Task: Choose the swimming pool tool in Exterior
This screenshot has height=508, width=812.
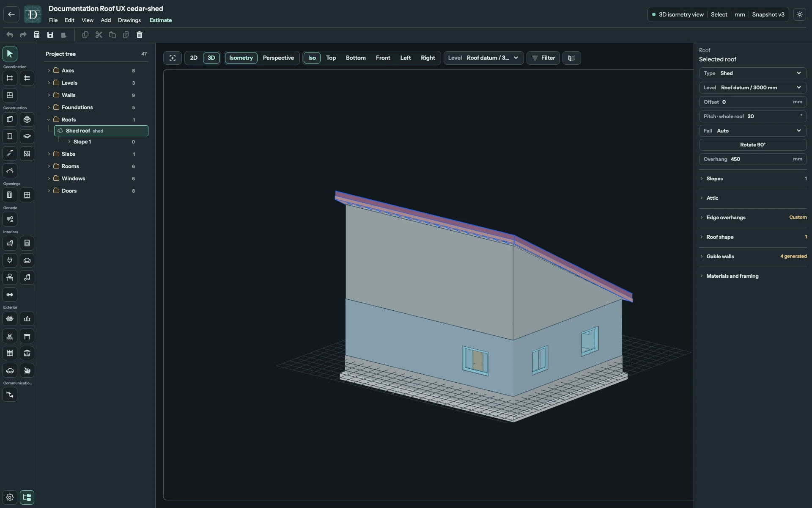Action: pyautogui.click(x=10, y=336)
